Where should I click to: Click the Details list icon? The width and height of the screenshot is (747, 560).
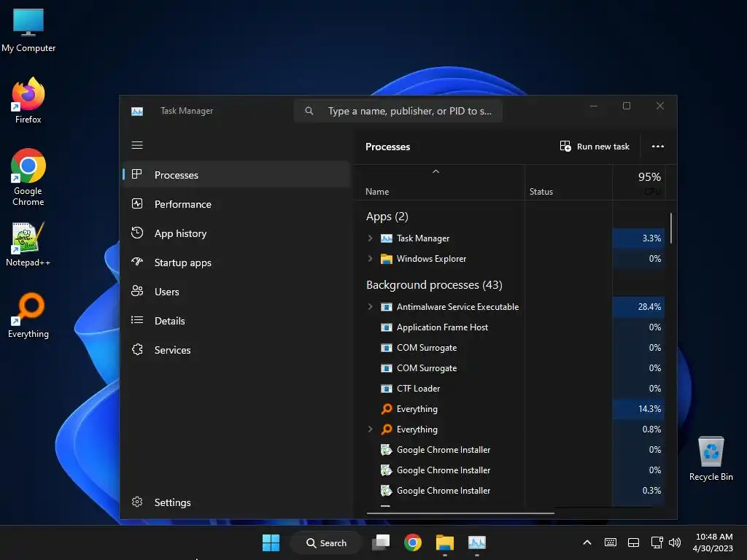137,320
